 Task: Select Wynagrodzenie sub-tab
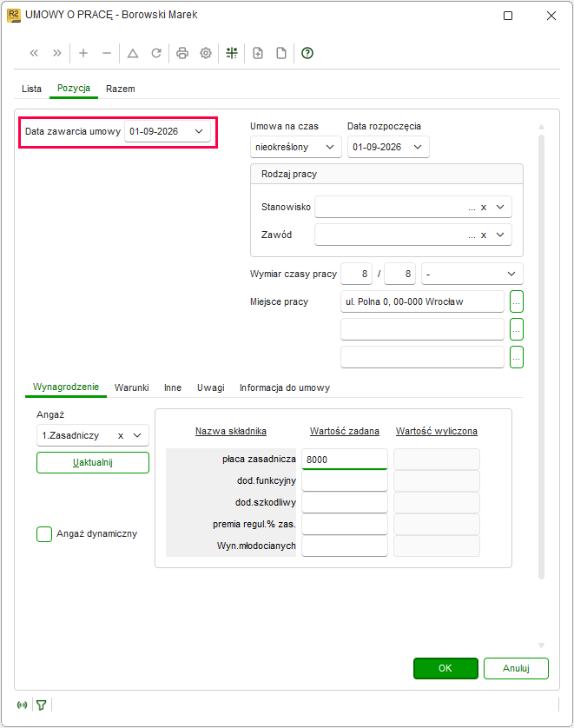pos(66,387)
